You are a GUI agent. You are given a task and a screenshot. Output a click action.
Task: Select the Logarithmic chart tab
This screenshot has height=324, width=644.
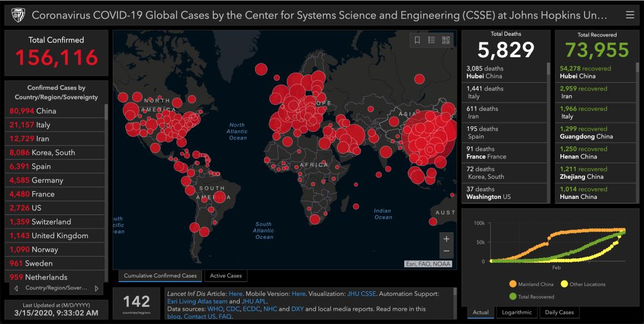(x=516, y=312)
